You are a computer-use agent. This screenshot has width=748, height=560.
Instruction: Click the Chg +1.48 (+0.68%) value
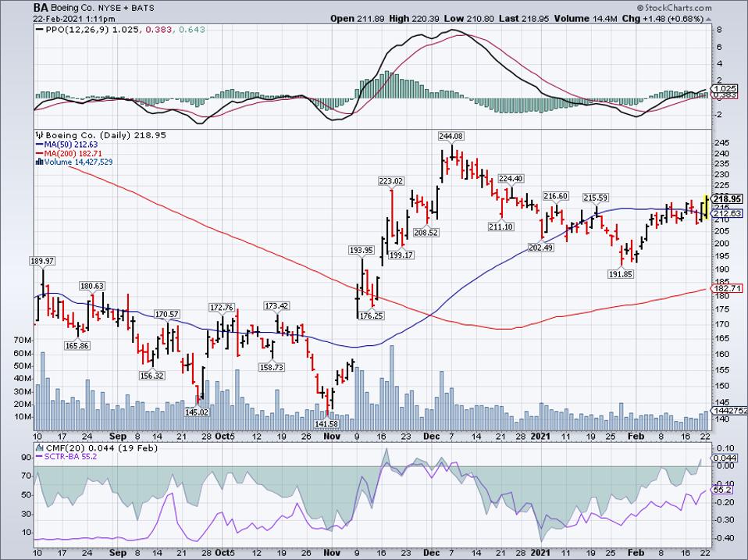click(664, 19)
